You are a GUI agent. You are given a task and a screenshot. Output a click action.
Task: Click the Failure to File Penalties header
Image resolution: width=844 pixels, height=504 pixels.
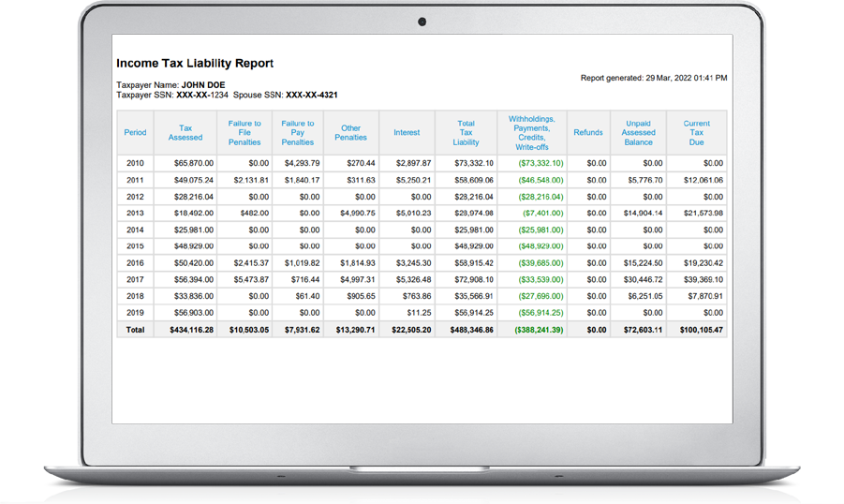point(244,132)
